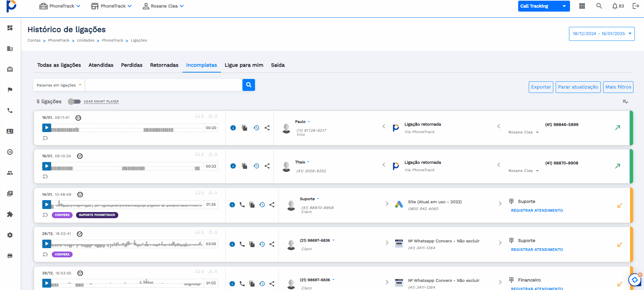Image resolution: width=644 pixels, height=290 pixels.
Task: Play the 16/01 09:10:24 recording
Action: tap(47, 166)
